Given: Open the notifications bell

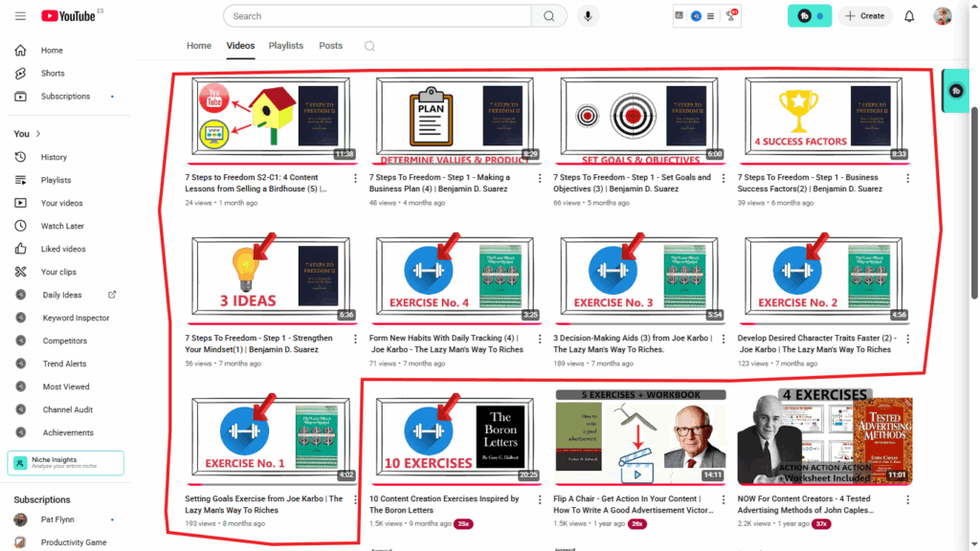Looking at the screenshot, I should (x=909, y=16).
